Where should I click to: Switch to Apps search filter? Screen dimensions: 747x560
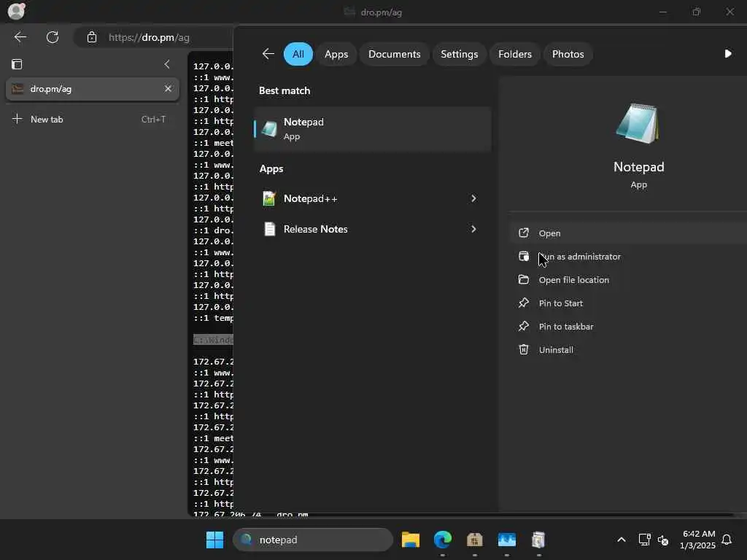click(x=336, y=54)
